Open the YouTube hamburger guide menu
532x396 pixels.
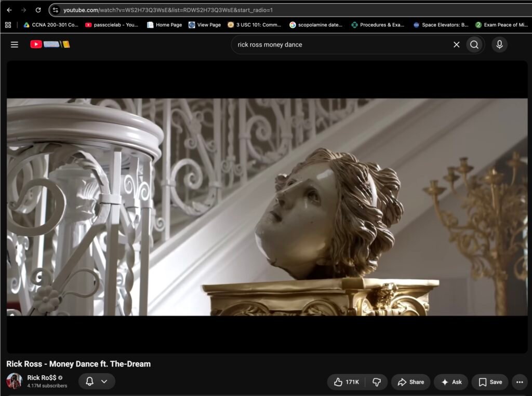14,45
